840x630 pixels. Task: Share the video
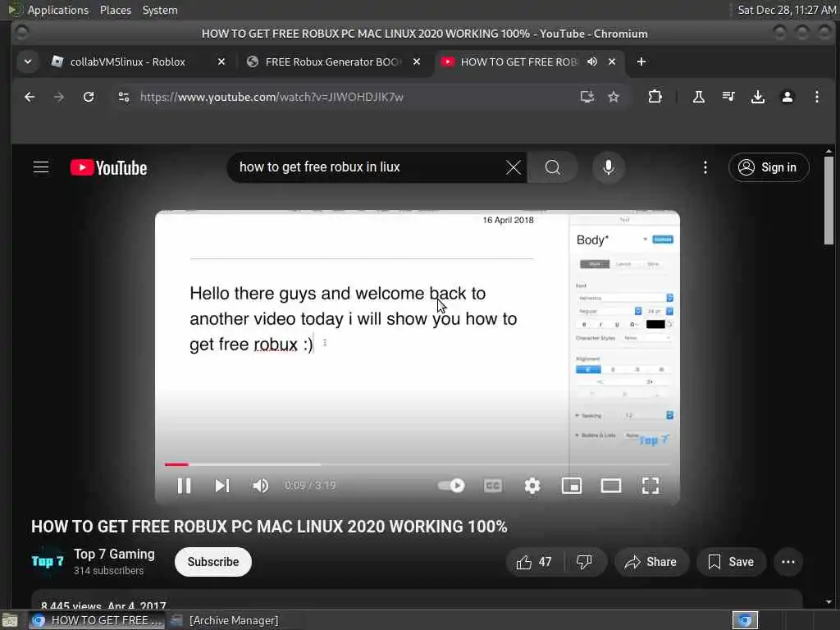pyautogui.click(x=651, y=561)
